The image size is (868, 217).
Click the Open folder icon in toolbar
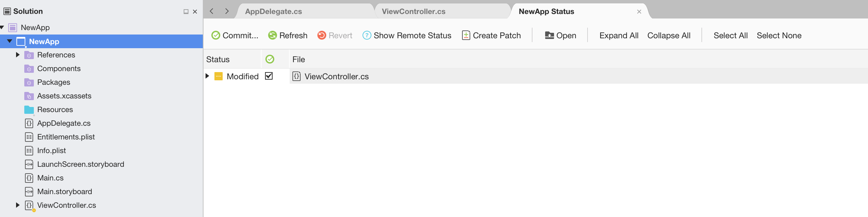pyautogui.click(x=549, y=36)
